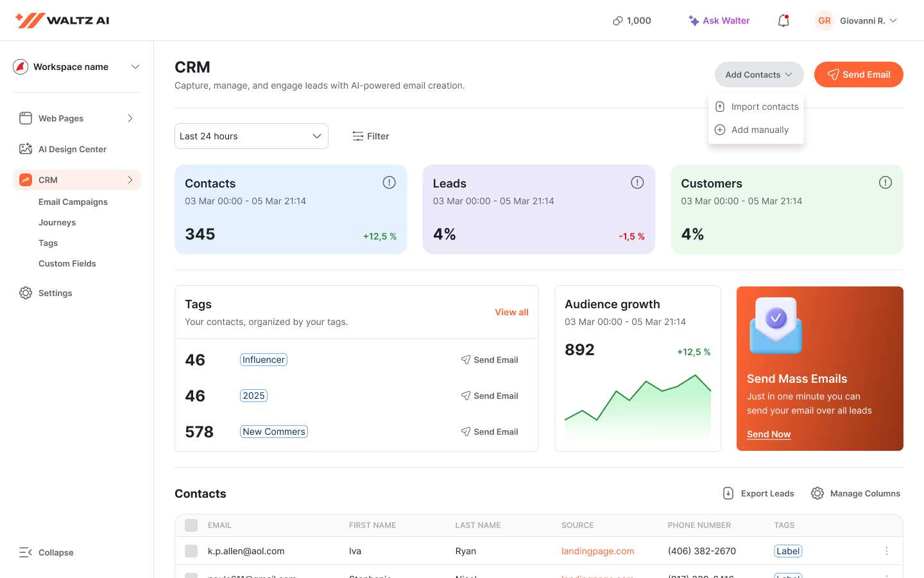Switch to Email Campaigns section

[73, 202]
